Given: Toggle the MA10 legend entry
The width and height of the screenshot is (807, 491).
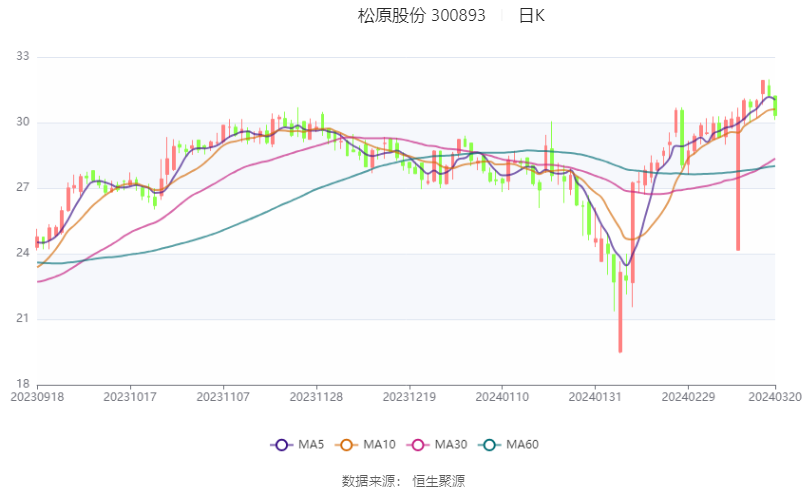Looking at the screenshot, I should [x=365, y=445].
